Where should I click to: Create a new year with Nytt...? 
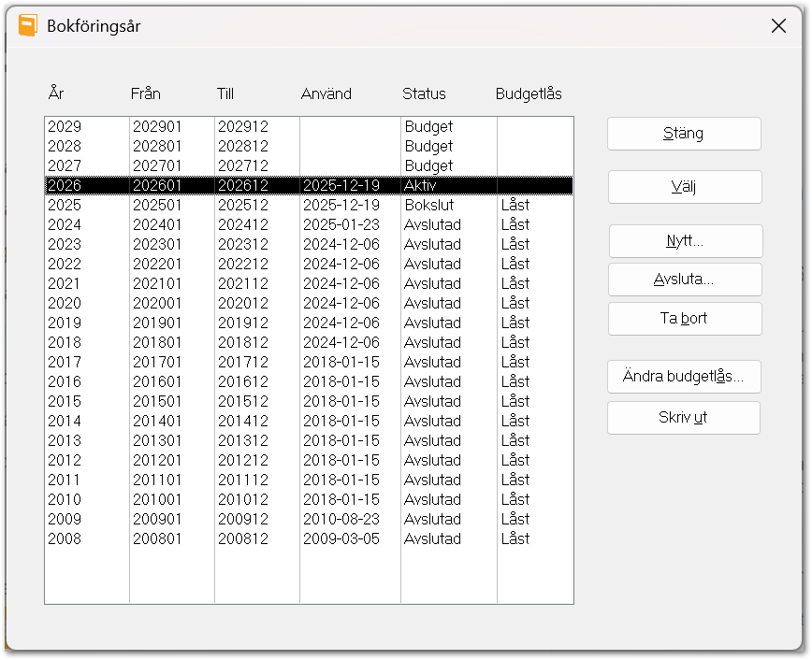point(685,241)
